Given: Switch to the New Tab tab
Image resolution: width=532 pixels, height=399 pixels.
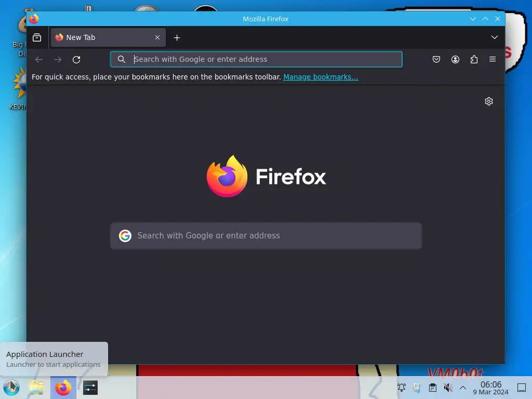Looking at the screenshot, I should pos(108,37).
